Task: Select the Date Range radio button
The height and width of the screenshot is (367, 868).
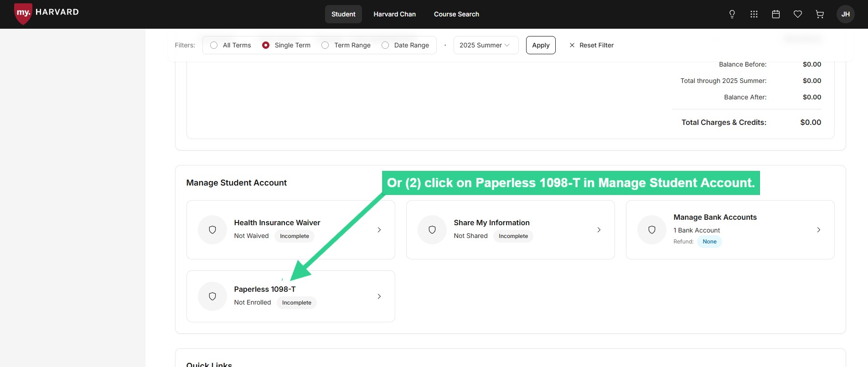Action: [x=385, y=45]
